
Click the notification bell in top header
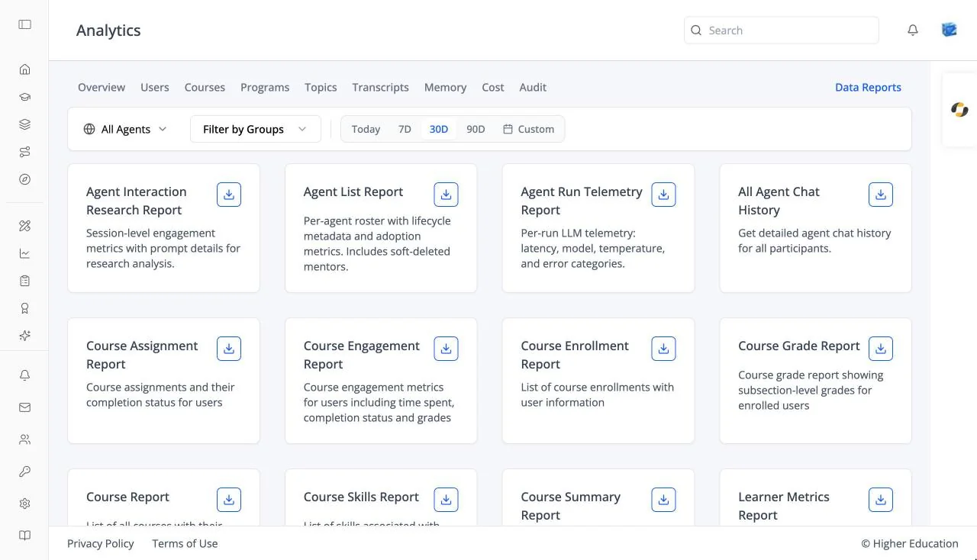coord(912,31)
